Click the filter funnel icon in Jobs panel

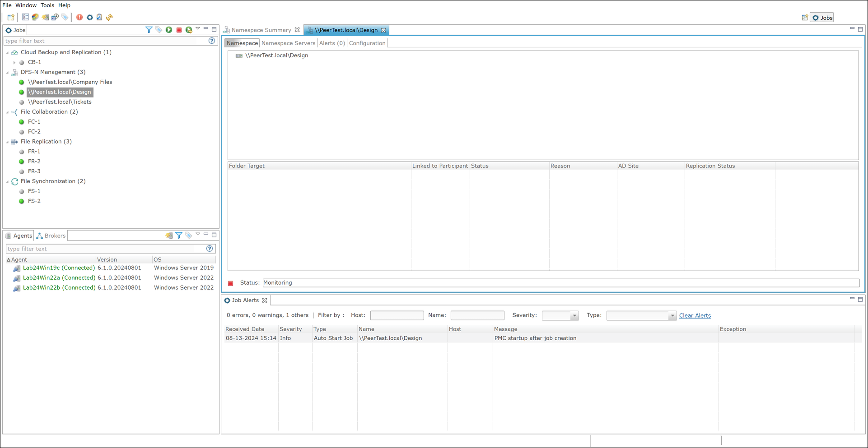pos(149,30)
